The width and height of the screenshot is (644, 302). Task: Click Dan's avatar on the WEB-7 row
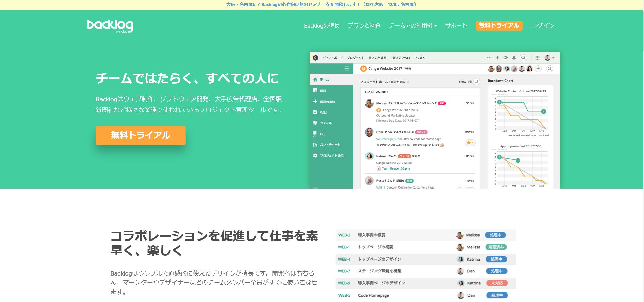click(461, 271)
